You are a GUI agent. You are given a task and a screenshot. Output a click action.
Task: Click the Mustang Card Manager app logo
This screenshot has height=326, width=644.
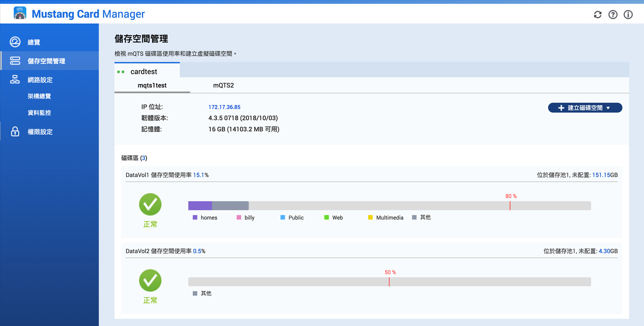(x=20, y=14)
